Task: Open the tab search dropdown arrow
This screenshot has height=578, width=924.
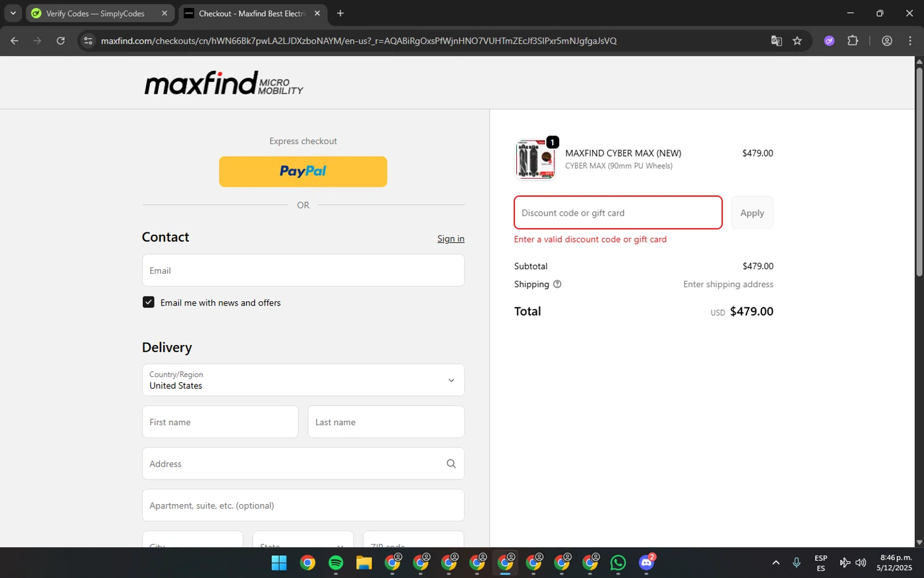Action: (13, 13)
